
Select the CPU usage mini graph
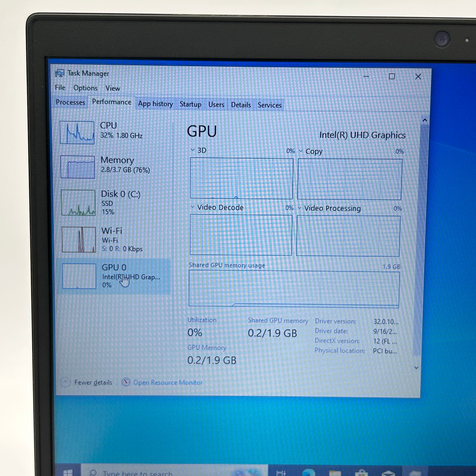point(77,133)
